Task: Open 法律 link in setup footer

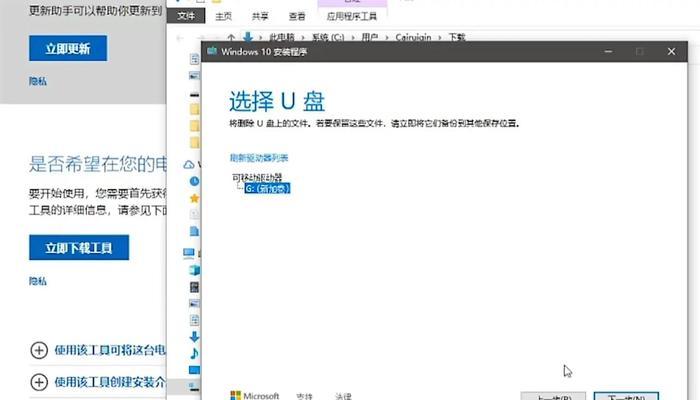Action: click(343, 396)
